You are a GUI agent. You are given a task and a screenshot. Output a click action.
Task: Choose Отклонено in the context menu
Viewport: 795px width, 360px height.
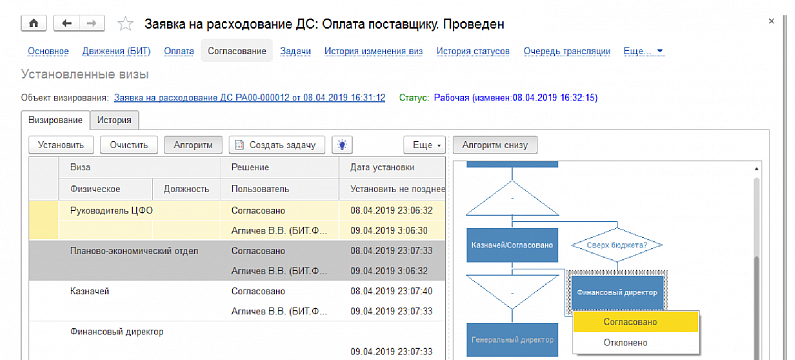point(635,342)
